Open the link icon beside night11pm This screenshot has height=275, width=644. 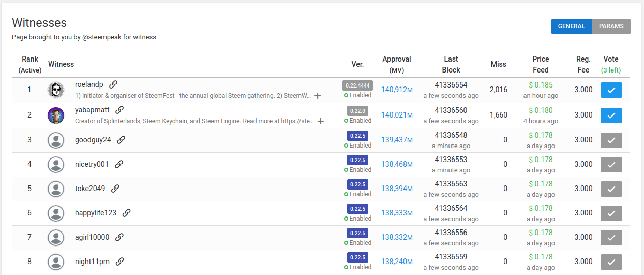[x=120, y=262]
